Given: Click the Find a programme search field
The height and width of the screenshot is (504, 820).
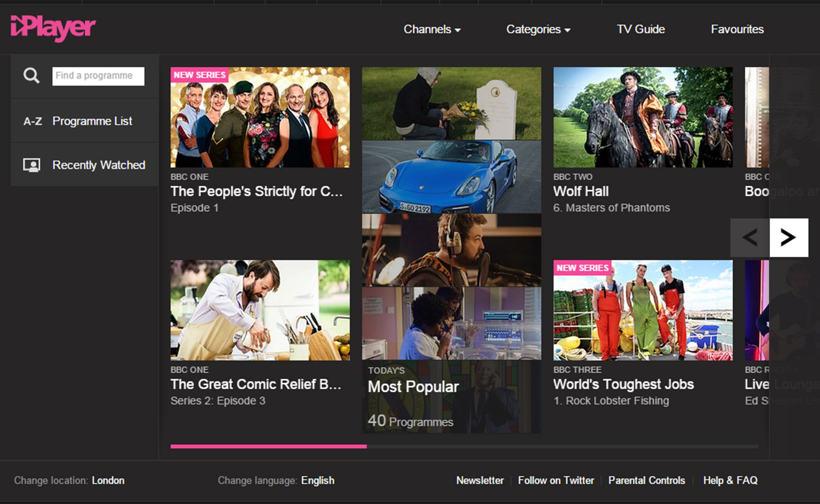Looking at the screenshot, I should [x=97, y=74].
